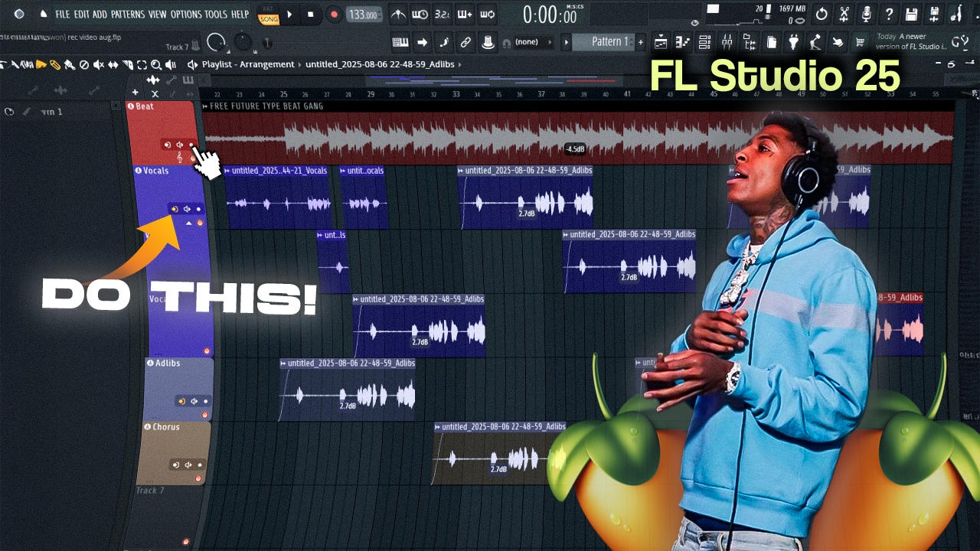980x551 pixels.
Task: Click the microphone recording icon
Action: click(x=866, y=15)
